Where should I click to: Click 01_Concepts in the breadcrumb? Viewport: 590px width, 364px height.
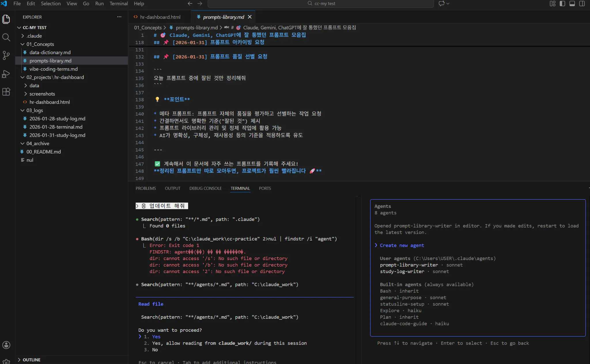[x=148, y=28]
